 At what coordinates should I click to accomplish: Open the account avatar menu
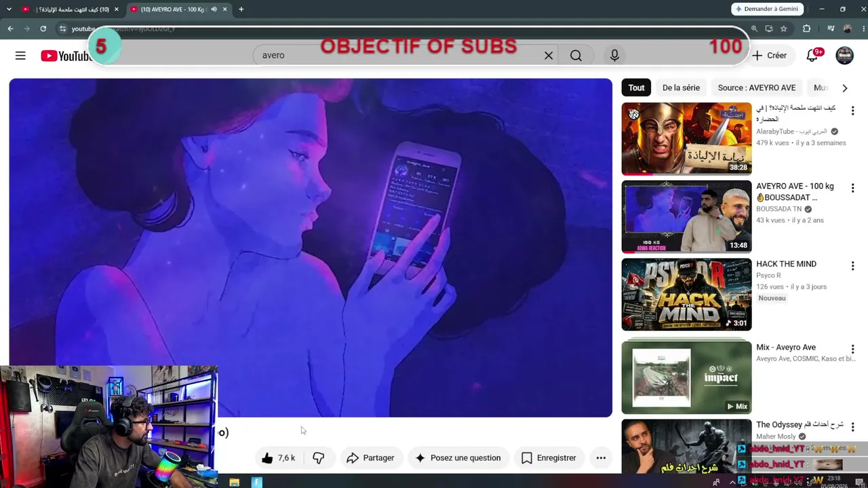(844, 56)
